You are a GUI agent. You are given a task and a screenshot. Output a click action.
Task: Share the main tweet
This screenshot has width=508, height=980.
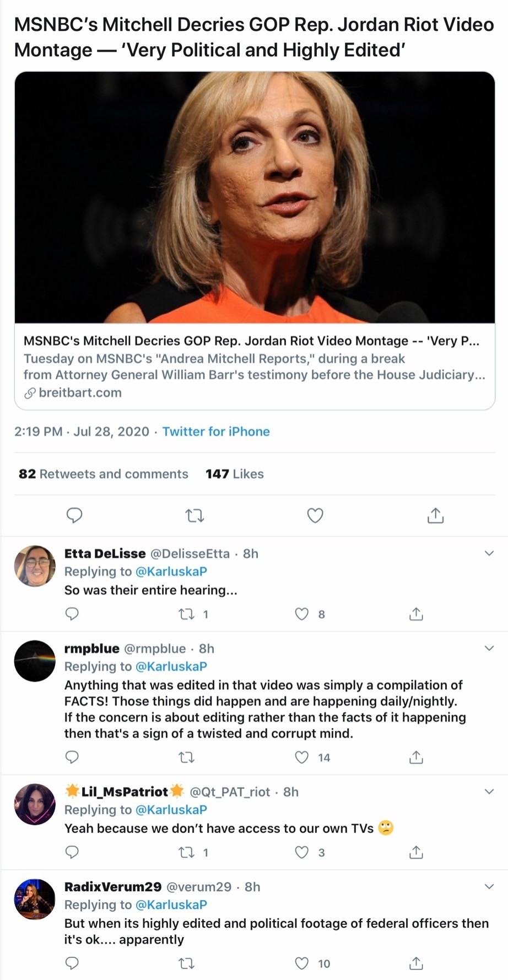pos(435,515)
